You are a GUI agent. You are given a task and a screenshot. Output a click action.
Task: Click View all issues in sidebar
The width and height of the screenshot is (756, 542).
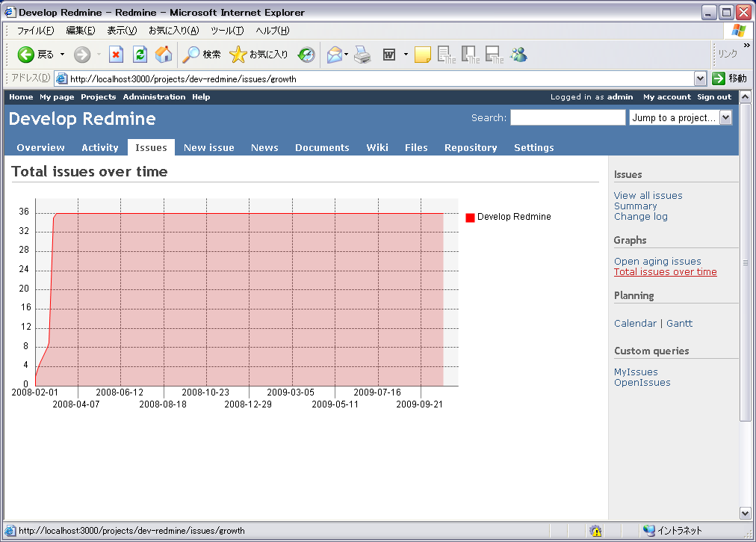(x=648, y=195)
